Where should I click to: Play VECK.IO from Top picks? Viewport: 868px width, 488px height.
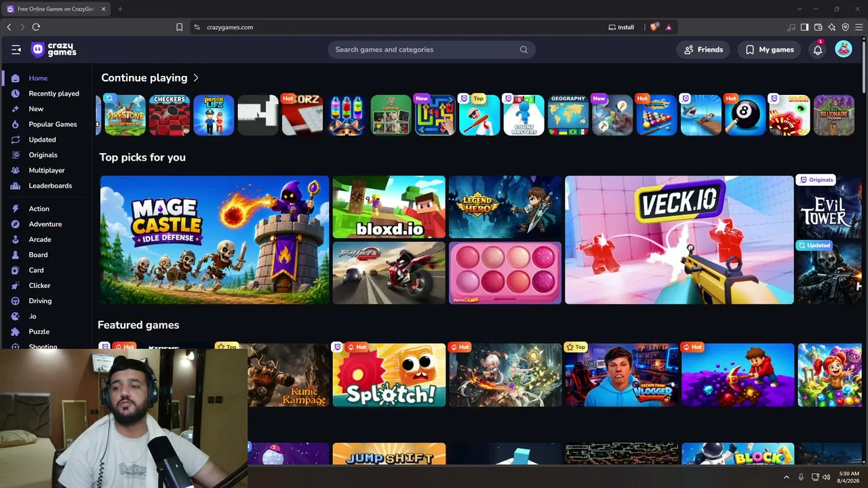point(679,240)
